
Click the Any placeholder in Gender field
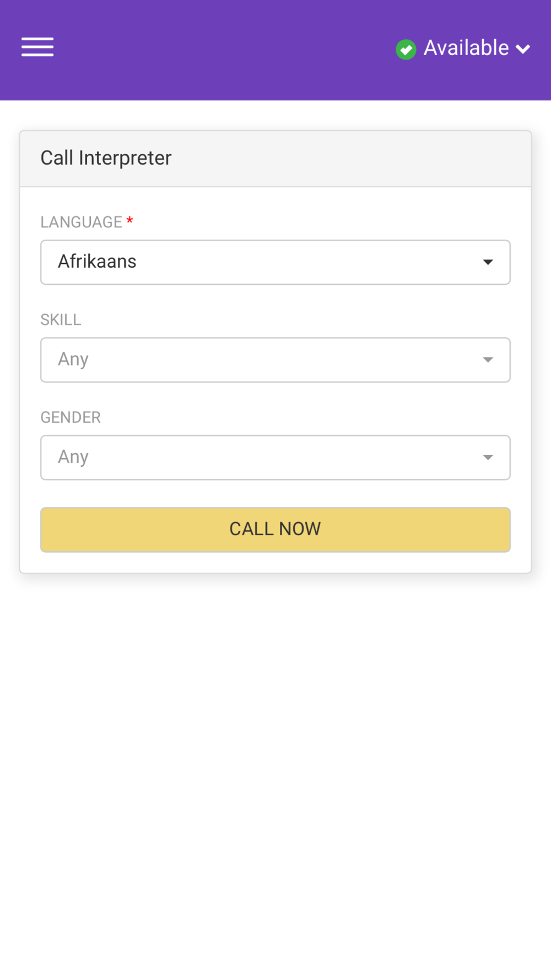pos(73,457)
